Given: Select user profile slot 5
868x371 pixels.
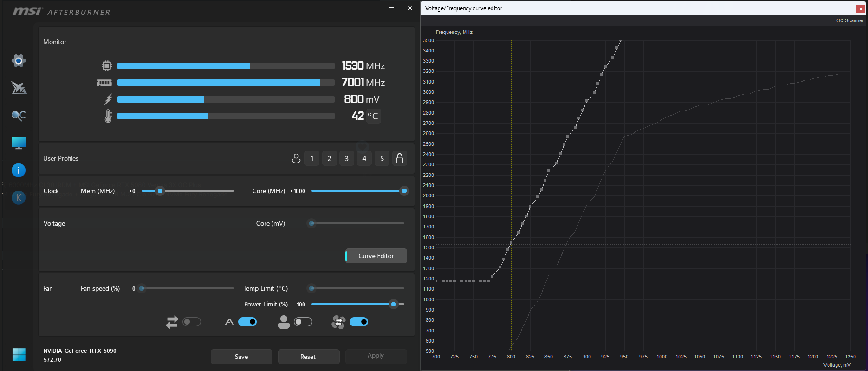Looking at the screenshot, I should click(382, 158).
